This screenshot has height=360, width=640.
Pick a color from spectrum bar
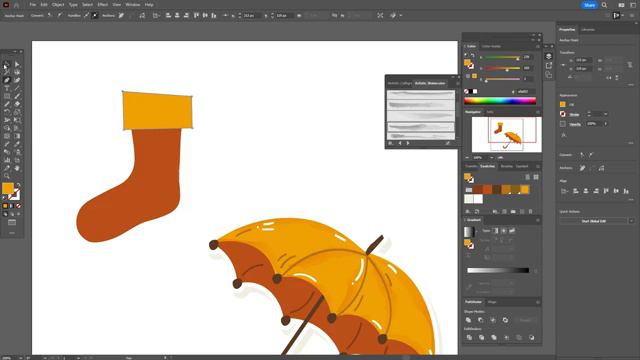pyautogui.click(x=500, y=100)
